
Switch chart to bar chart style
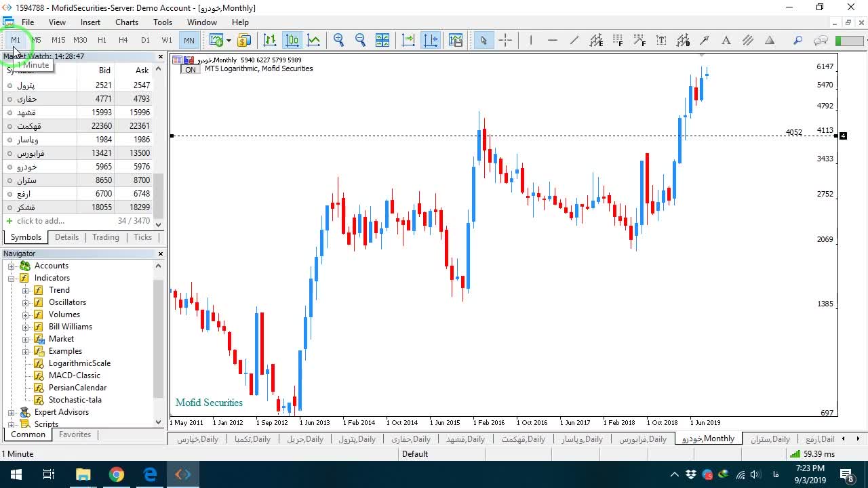click(x=270, y=40)
